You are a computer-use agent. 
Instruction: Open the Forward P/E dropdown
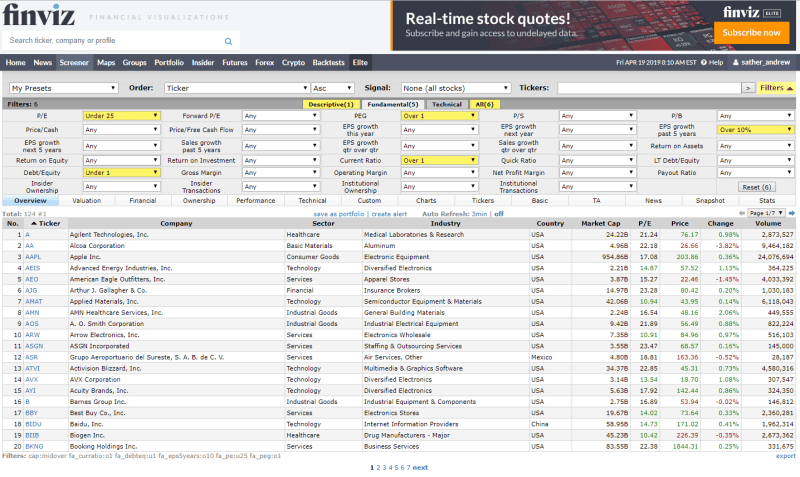281,116
